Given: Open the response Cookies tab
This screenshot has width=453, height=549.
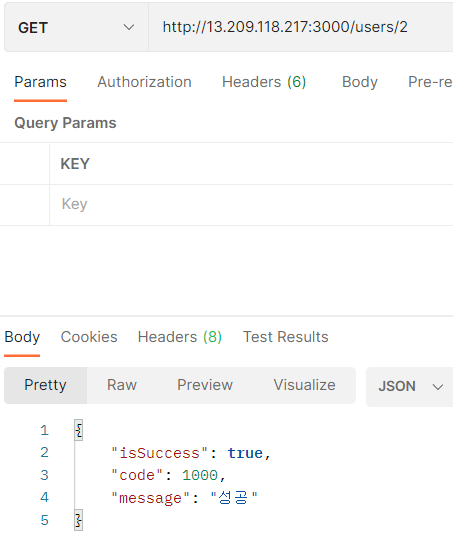Looking at the screenshot, I should click(89, 337).
